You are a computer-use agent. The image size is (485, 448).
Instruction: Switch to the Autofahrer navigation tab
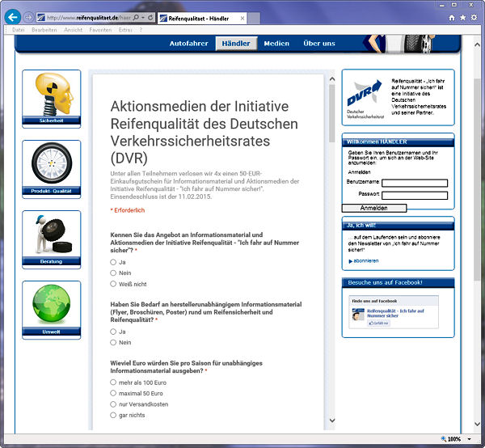tap(188, 44)
